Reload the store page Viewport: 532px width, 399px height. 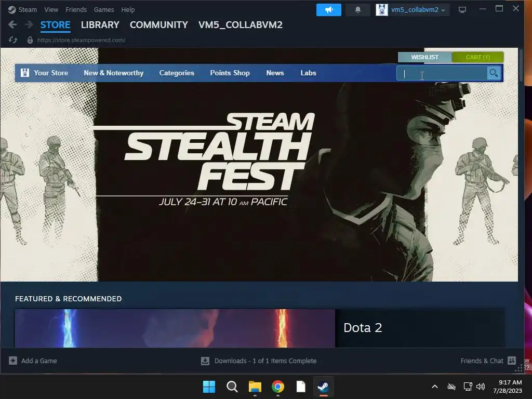[x=13, y=40]
